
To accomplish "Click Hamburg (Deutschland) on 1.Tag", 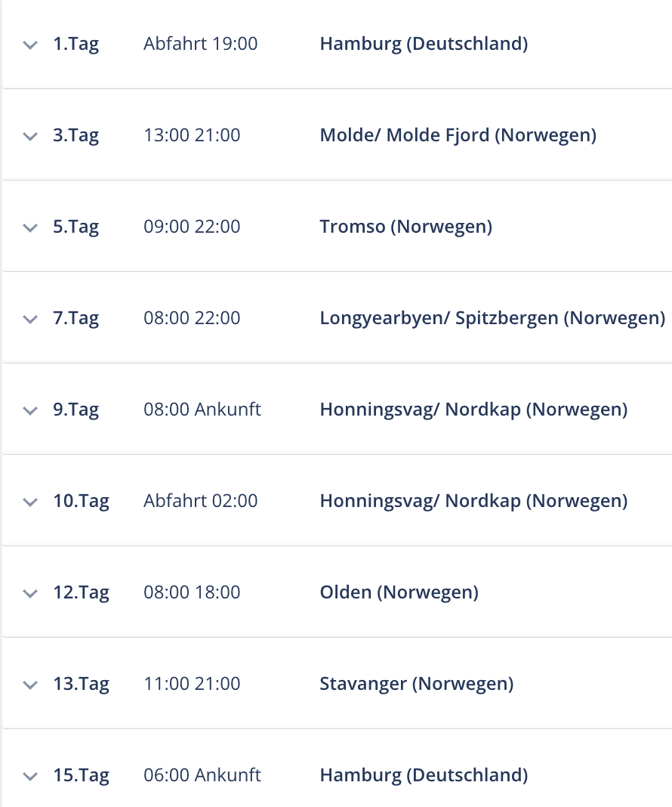I will coord(424,44).
